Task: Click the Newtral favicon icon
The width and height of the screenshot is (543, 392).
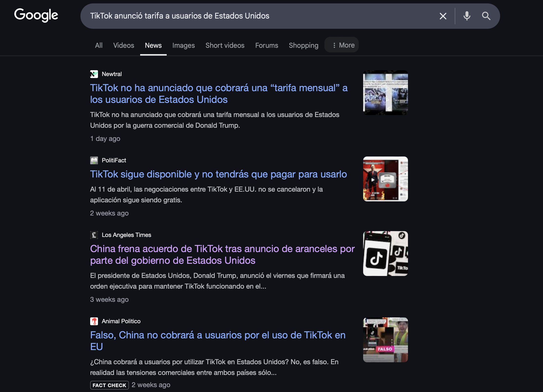Action: tap(94, 74)
